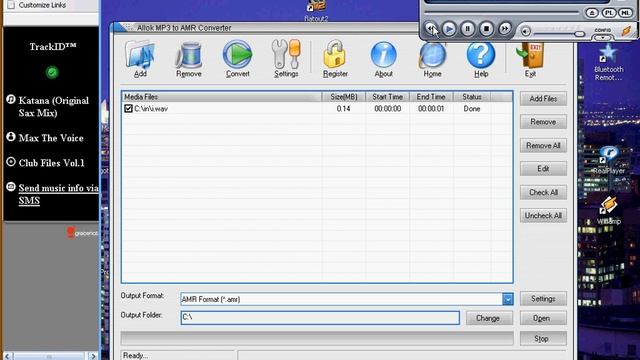Click Max The Voice artist text

coord(51,138)
